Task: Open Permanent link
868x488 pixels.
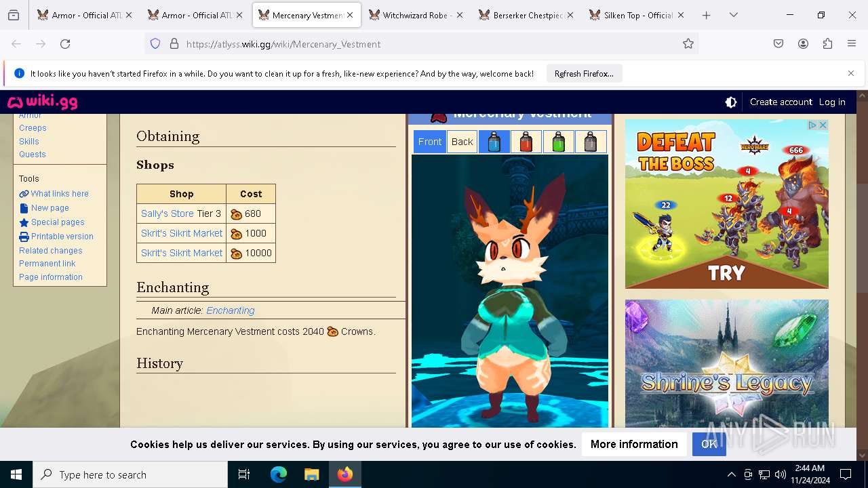Action: pyautogui.click(x=47, y=264)
